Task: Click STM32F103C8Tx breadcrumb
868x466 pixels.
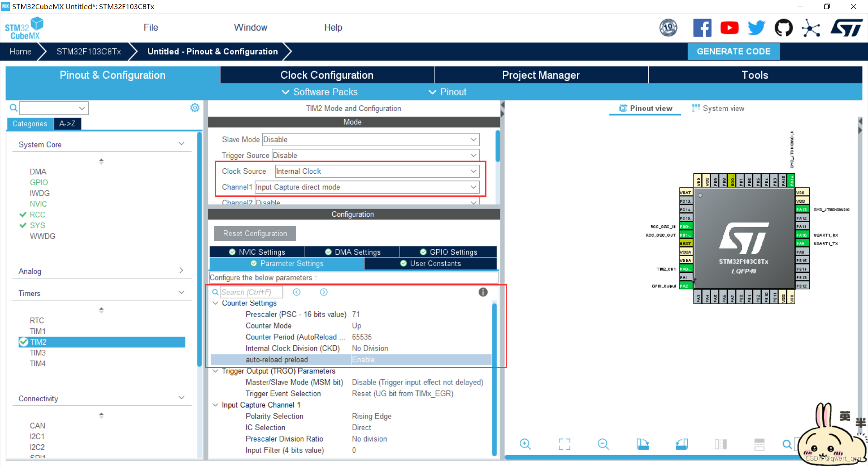Action: 89,52
